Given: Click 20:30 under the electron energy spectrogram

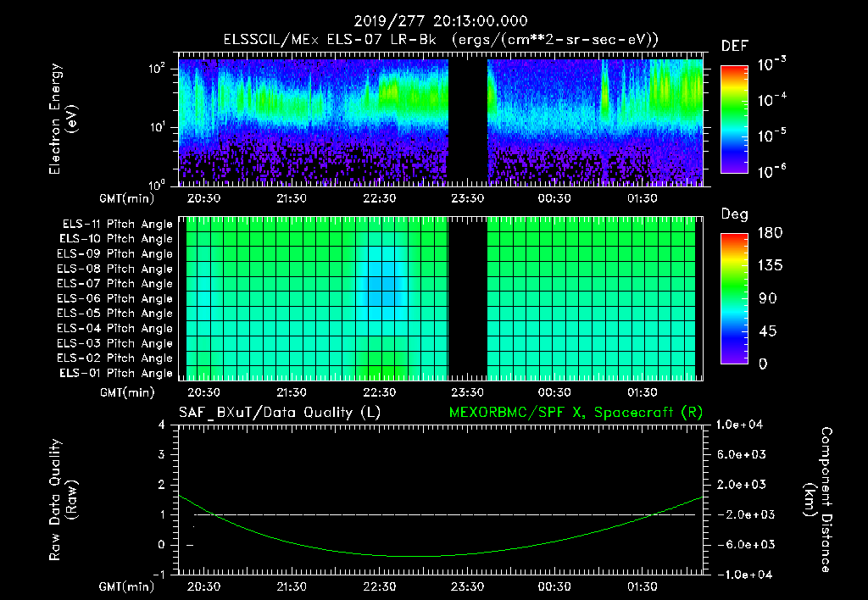Looking at the screenshot, I should (x=203, y=198).
